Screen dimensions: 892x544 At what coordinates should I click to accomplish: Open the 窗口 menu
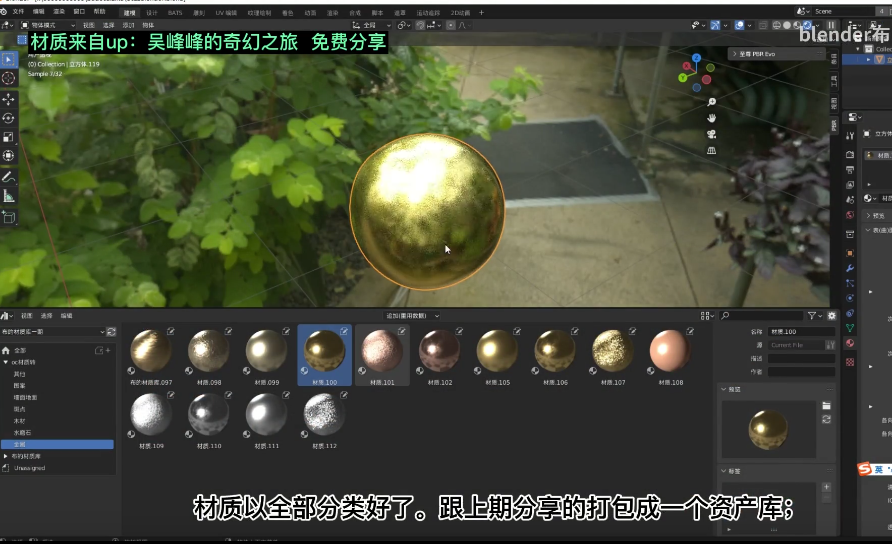(x=79, y=11)
